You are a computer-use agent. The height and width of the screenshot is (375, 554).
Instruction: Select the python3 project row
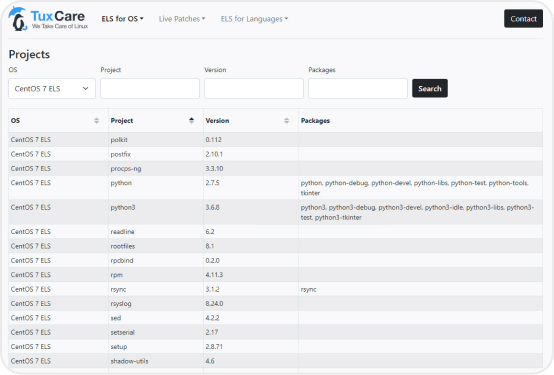coord(276,212)
